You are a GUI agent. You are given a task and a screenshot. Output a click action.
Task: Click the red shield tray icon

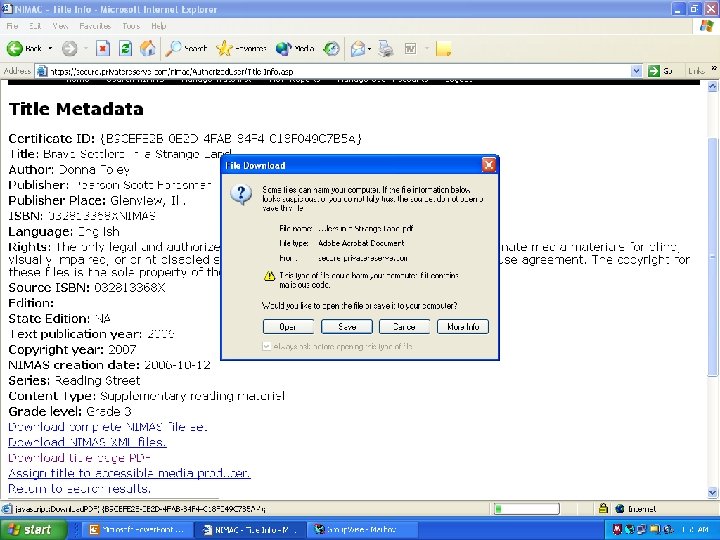[x=618, y=529]
